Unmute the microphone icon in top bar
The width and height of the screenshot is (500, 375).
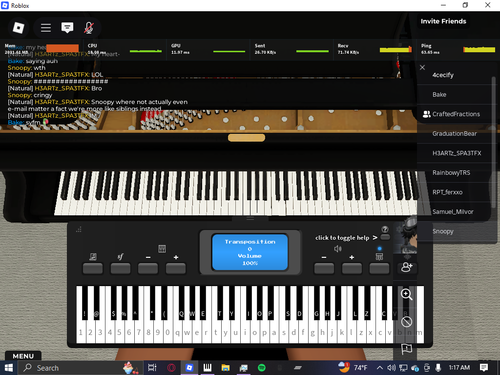tap(88, 28)
